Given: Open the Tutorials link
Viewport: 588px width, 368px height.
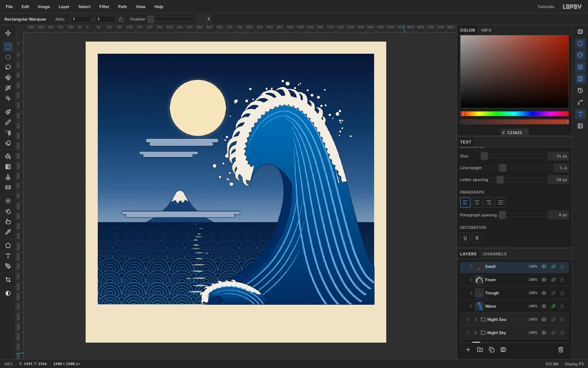Looking at the screenshot, I should click(x=546, y=7).
